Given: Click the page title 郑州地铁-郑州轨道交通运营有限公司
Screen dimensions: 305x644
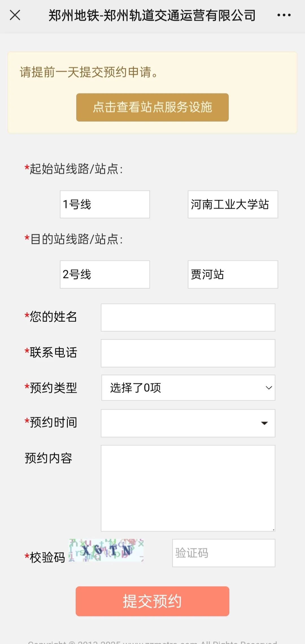Looking at the screenshot, I should (152, 15).
